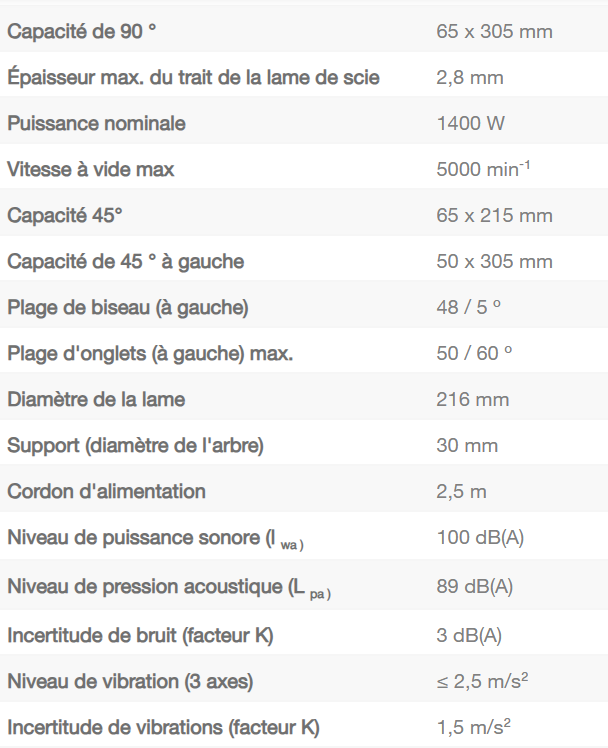The height and width of the screenshot is (748, 608).
Task: Click the 'Épaisseur max. du trait' row label
Action: click(x=193, y=77)
